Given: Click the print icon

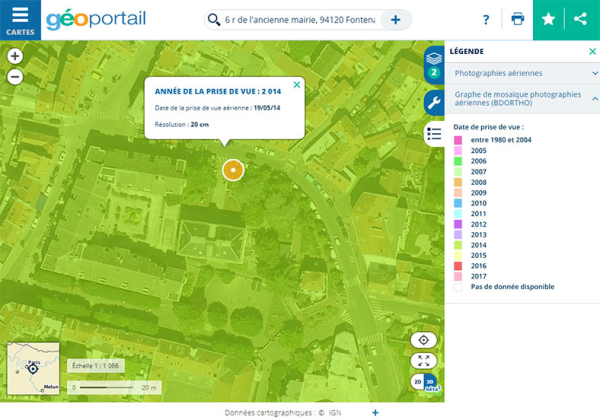Looking at the screenshot, I should 517,20.
